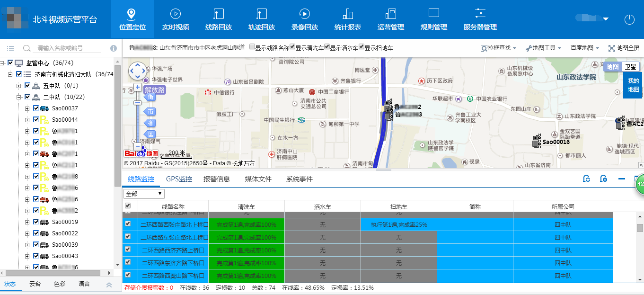
Task: Uncheck the 显示洒水车 checkbox
Action: tap(327, 47)
